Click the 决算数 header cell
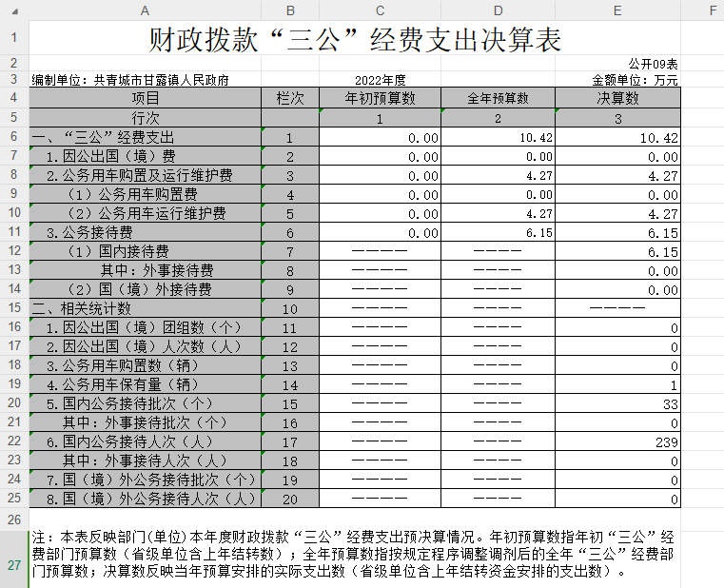The height and width of the screenshot is (588, 724). click(617, 98)
